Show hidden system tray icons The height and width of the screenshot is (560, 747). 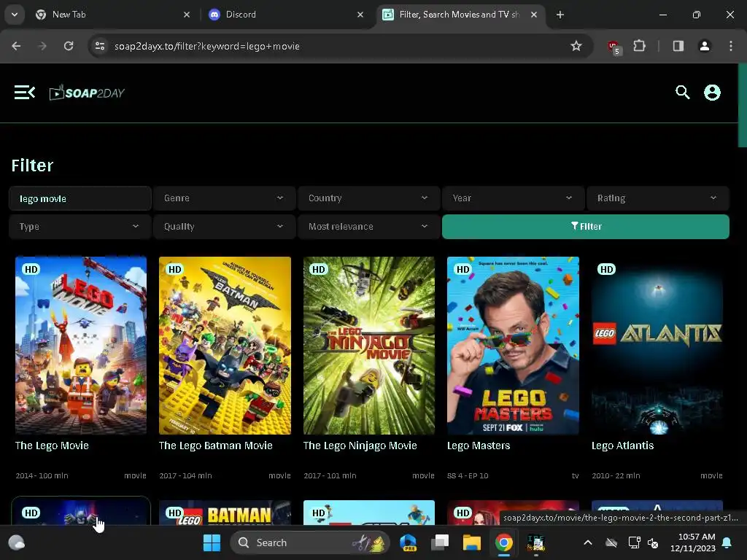(x=588, y=542)
